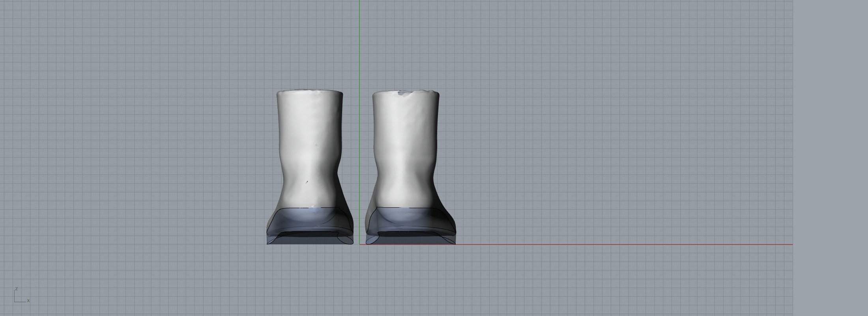
Task: Select the black top edge curve of left shell
Action: pos(316,208)
